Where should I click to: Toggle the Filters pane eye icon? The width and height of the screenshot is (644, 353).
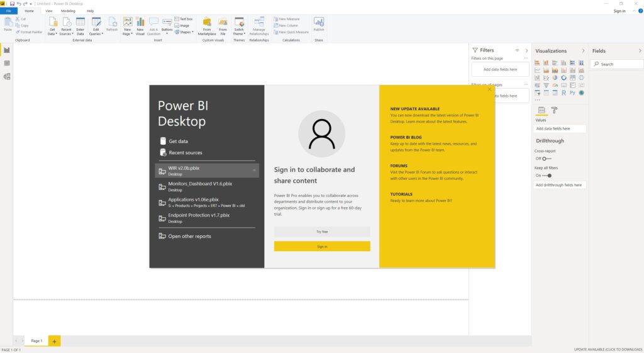point(517,50)
